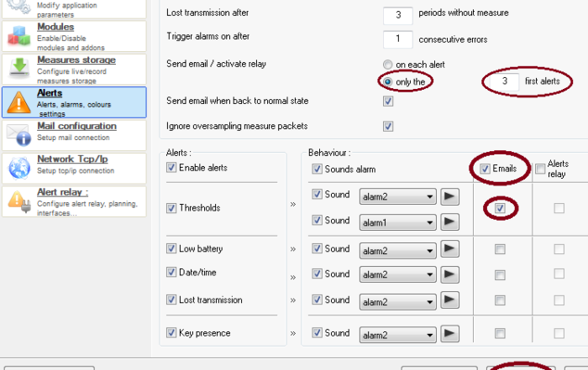Image resolution: width=588 pixels, height=370 pixels.
Task: Uncheck Send email when back to normal
Action: (388, 102)
